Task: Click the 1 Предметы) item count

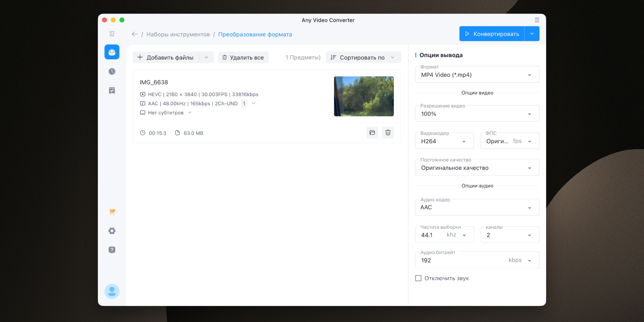Action: (303, 57)
